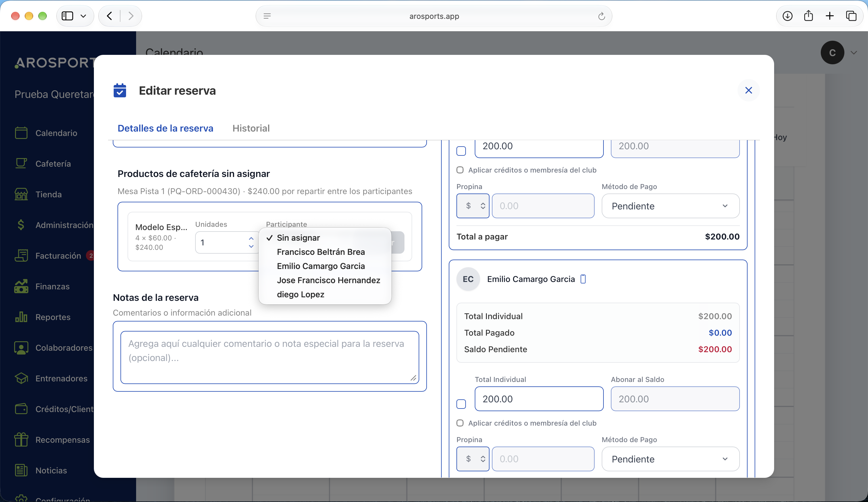Screen dimensions: 868x502
Task: Open Emilio's Método de Pago Pendiente dropdown
Action: [x=670, y=459]
